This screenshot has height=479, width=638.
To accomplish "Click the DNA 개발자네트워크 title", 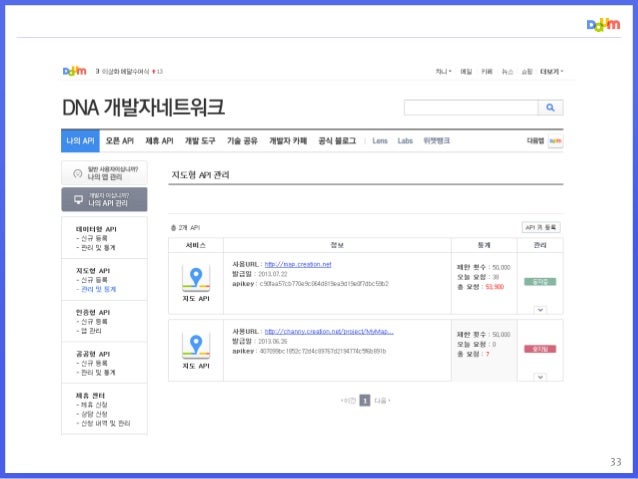I will [x=143, y=108].
